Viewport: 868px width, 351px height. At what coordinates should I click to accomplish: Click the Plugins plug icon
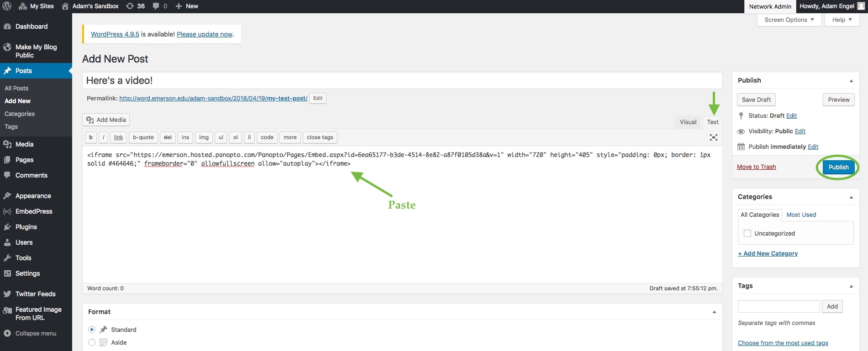(x=7, y=227)
